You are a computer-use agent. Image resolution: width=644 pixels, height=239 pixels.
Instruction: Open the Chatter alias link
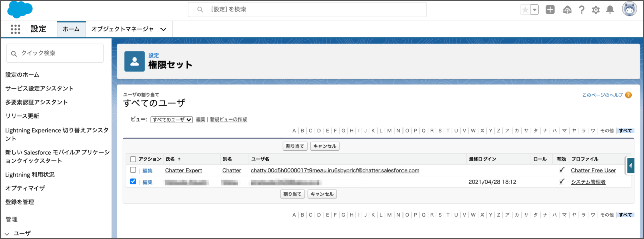232,171
